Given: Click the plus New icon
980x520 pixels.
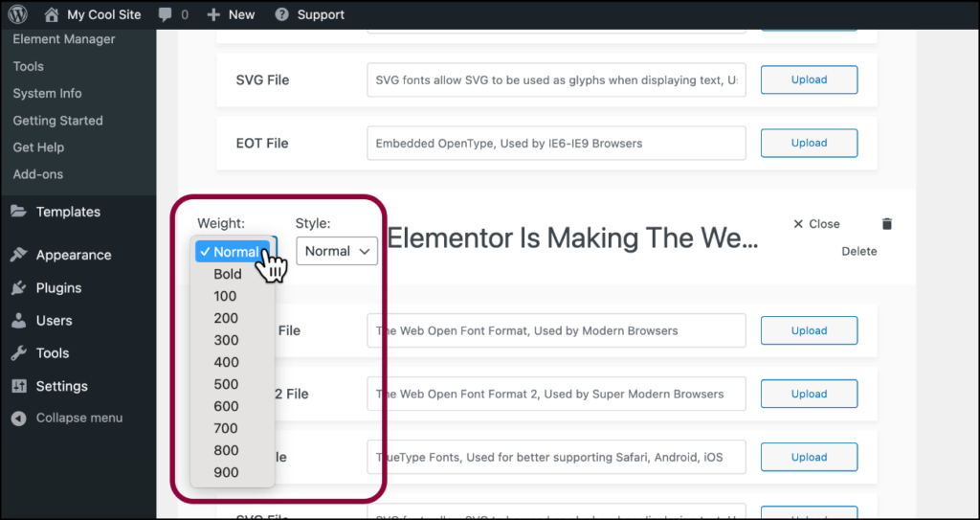Looking at the screenshot, I should coord(214,14).
